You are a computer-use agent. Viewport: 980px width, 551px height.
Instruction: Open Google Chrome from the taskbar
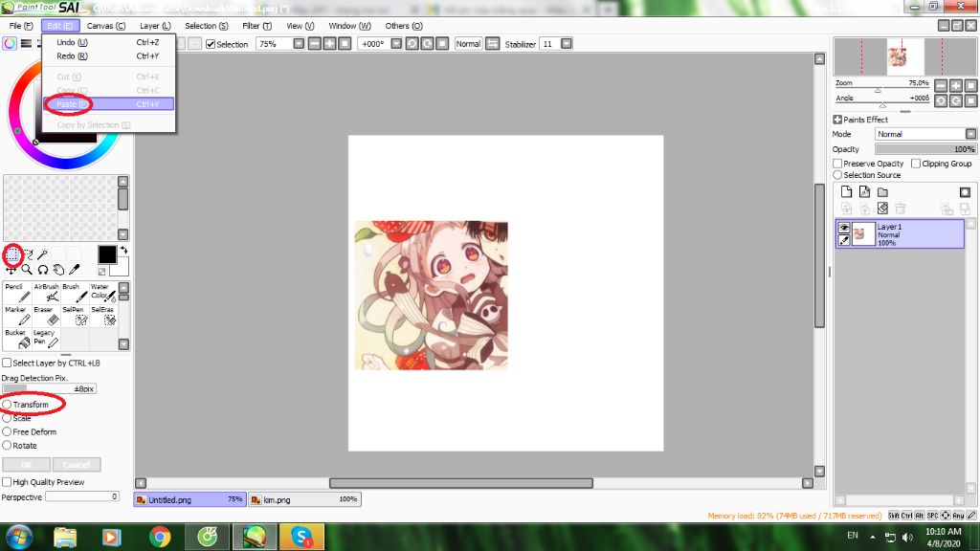point(159,537)
